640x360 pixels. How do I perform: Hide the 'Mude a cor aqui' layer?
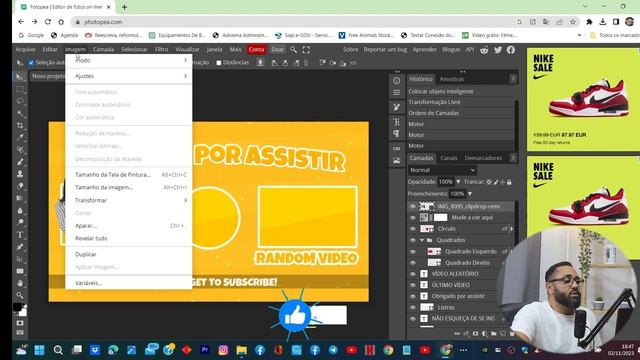pos(413,218)
